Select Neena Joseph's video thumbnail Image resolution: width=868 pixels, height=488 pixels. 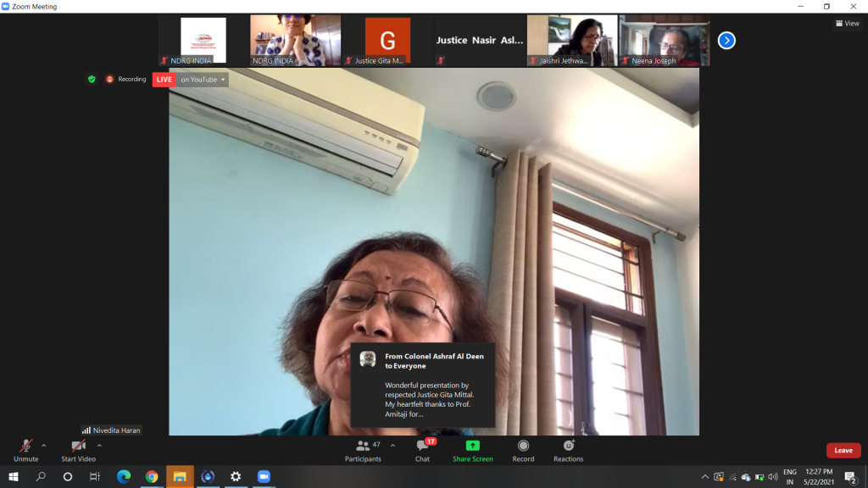tap(664, 40)
